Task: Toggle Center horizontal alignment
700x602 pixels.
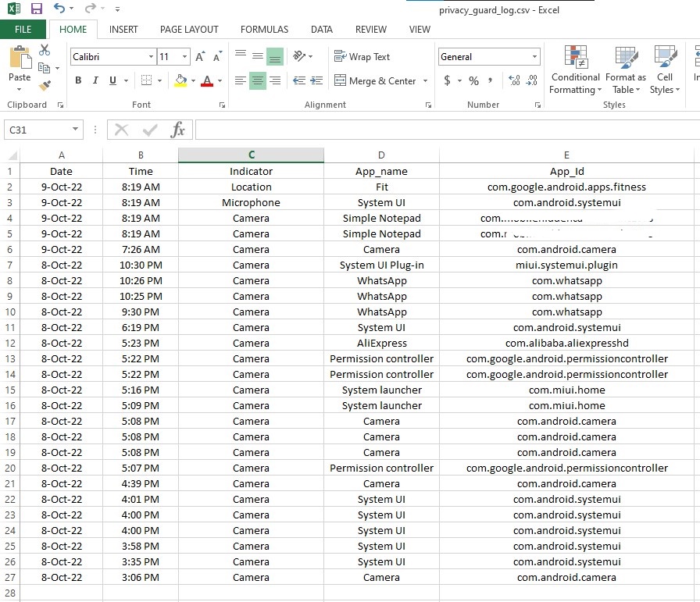Action: [x=258, y=80]
